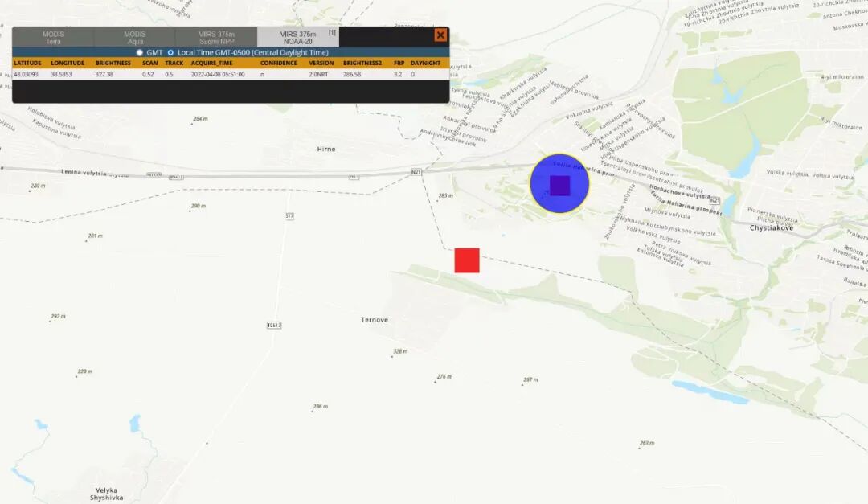Select the GMT time radio button
Viewport: 868px width, 504px height.
pyautogui.click(x=140, y=52)
